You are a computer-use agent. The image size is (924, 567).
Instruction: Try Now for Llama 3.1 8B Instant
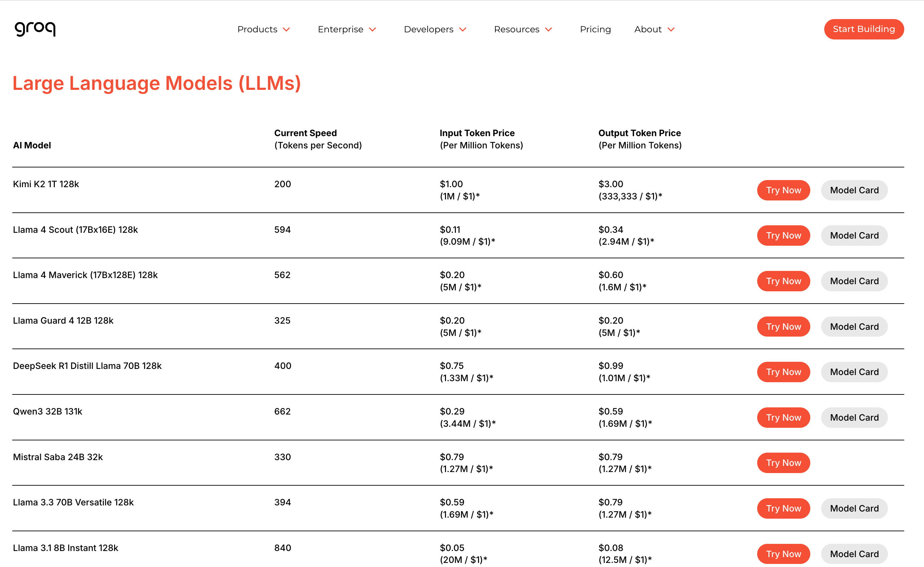(x=783, y=554)
